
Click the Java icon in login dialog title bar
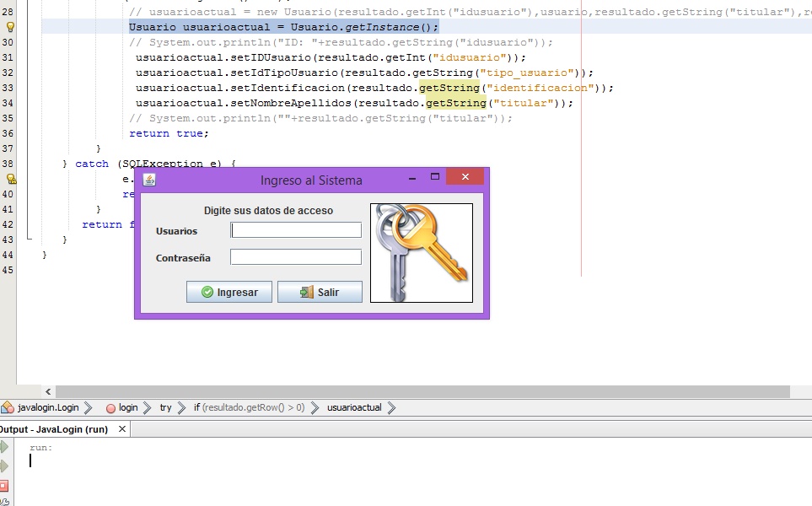click(x=149, y=180)
